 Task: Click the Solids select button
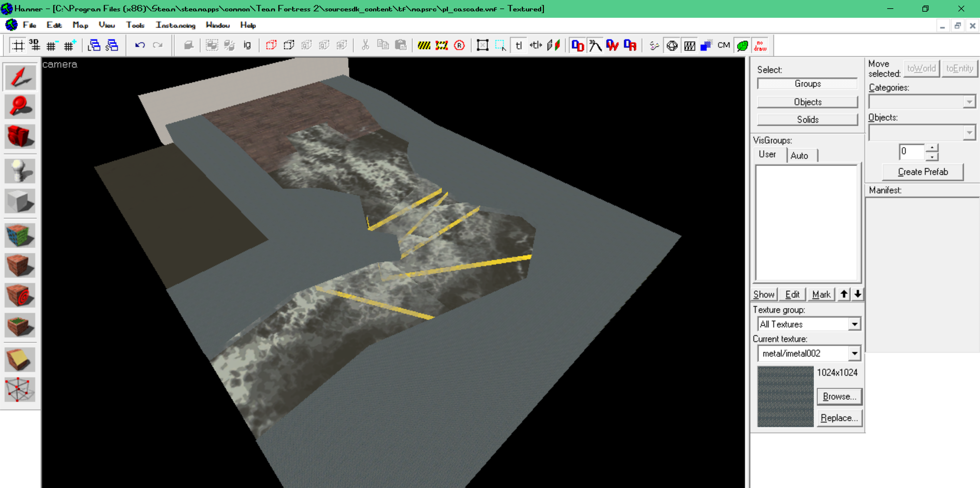click(807, 120)
